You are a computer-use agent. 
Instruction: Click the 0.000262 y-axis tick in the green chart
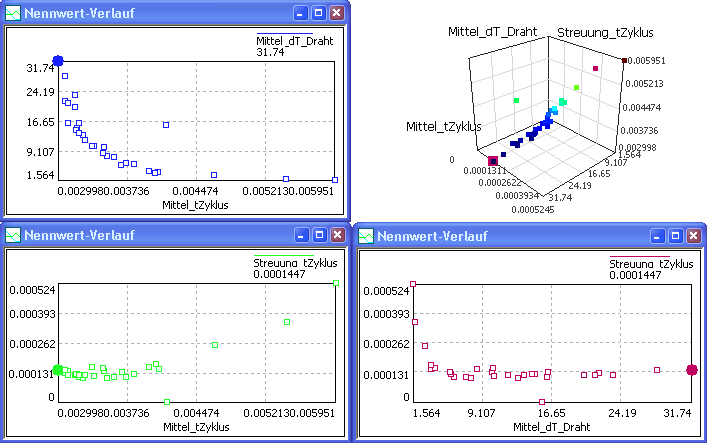pos(32,344)
